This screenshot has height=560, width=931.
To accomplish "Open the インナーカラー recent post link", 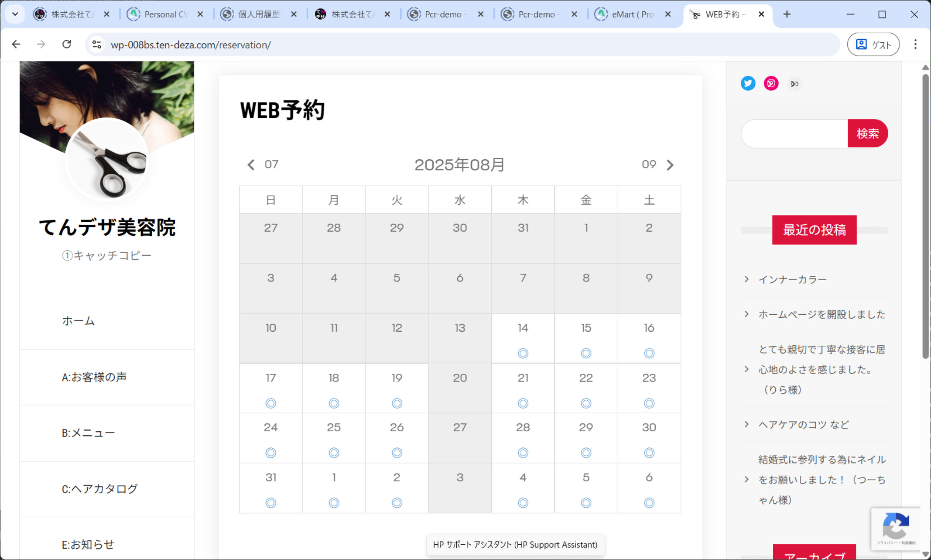I will click(792, 279).
